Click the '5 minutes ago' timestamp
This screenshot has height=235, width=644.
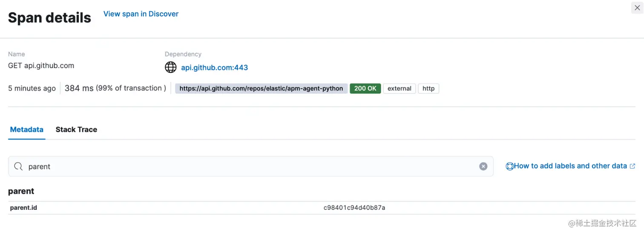[32, 88]
